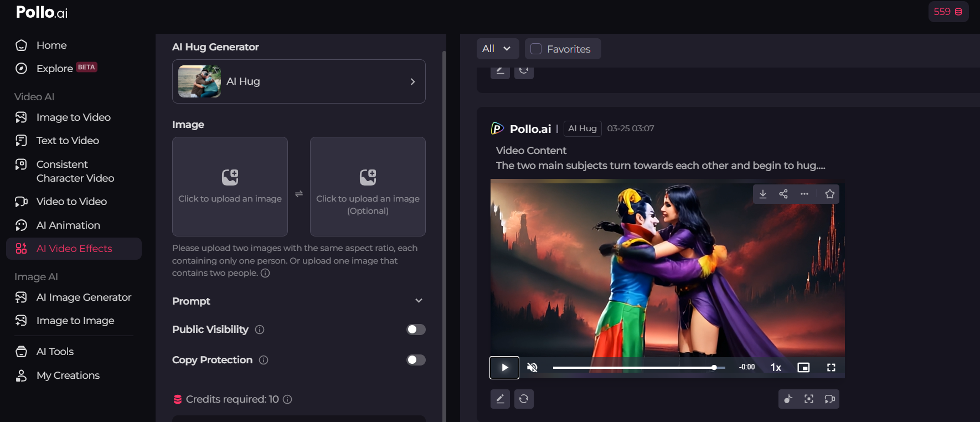Click the AI Video Effects sidebar icon

pos(21,249)
